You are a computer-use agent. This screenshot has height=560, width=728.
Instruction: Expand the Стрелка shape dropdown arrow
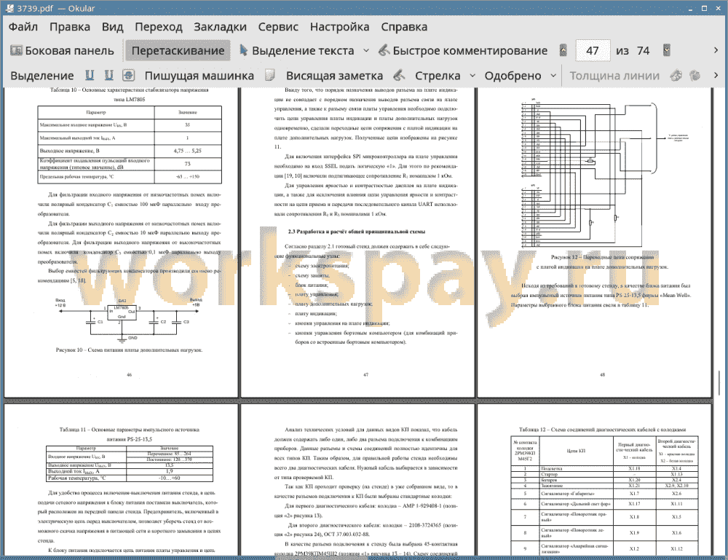tap(472, 76)
